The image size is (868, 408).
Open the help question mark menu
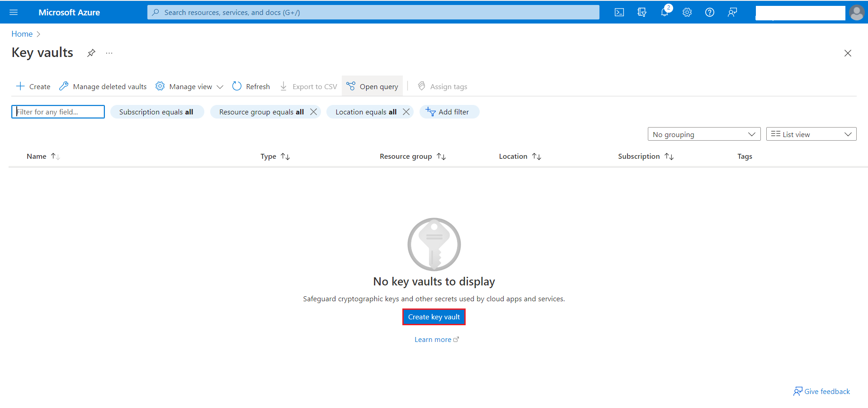709,12
